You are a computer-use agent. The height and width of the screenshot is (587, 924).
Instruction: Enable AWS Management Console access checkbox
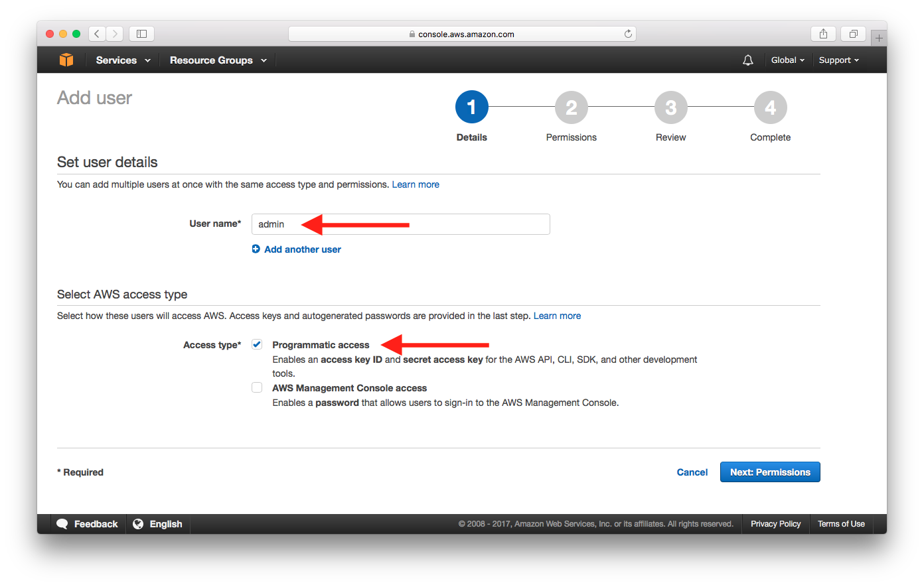(x=257, y=387)
